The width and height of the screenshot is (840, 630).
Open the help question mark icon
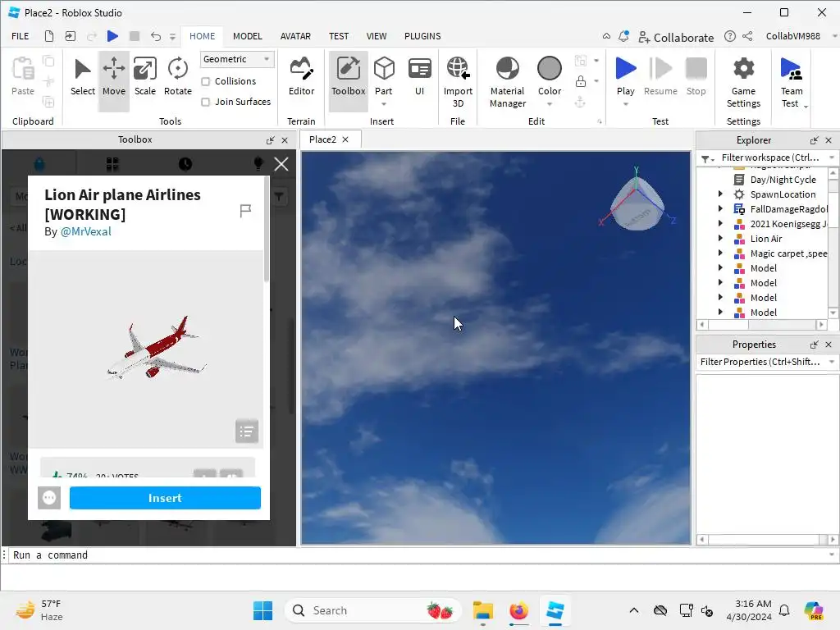pos(729,36)
